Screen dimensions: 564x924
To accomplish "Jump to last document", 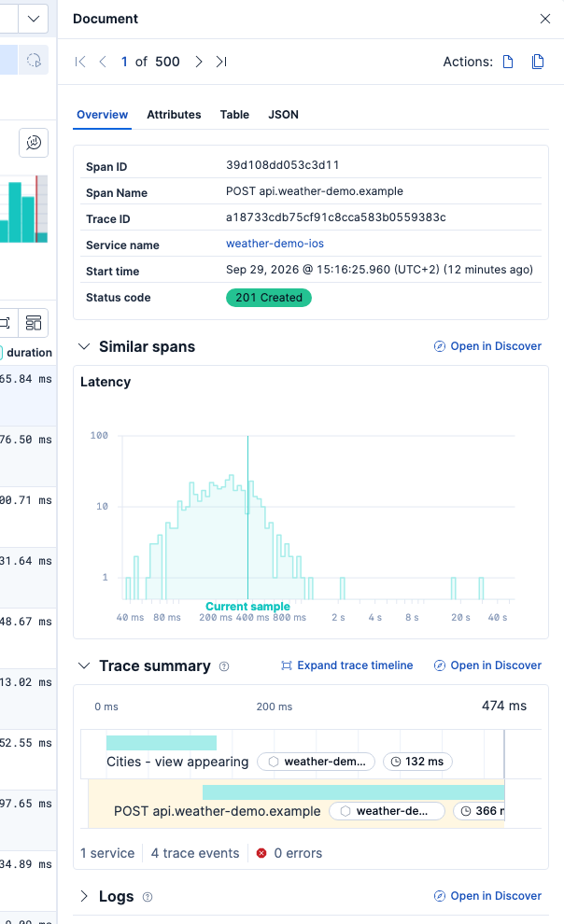I will click(x=221, y=62).
